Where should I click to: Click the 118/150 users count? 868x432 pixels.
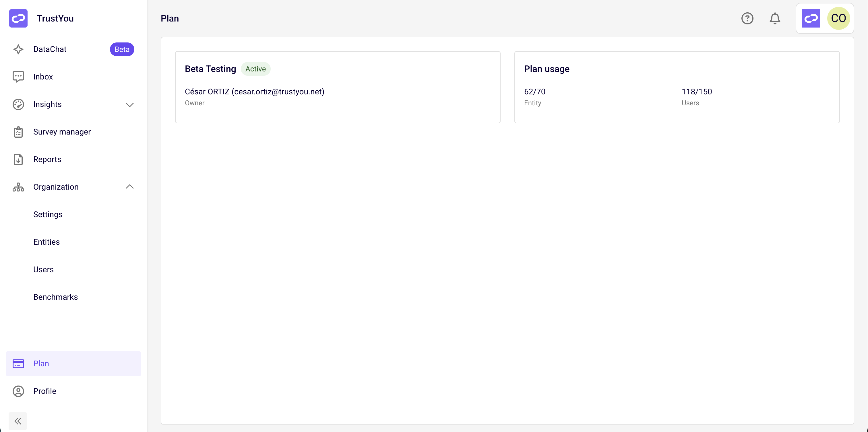click(x=696, y=92)
